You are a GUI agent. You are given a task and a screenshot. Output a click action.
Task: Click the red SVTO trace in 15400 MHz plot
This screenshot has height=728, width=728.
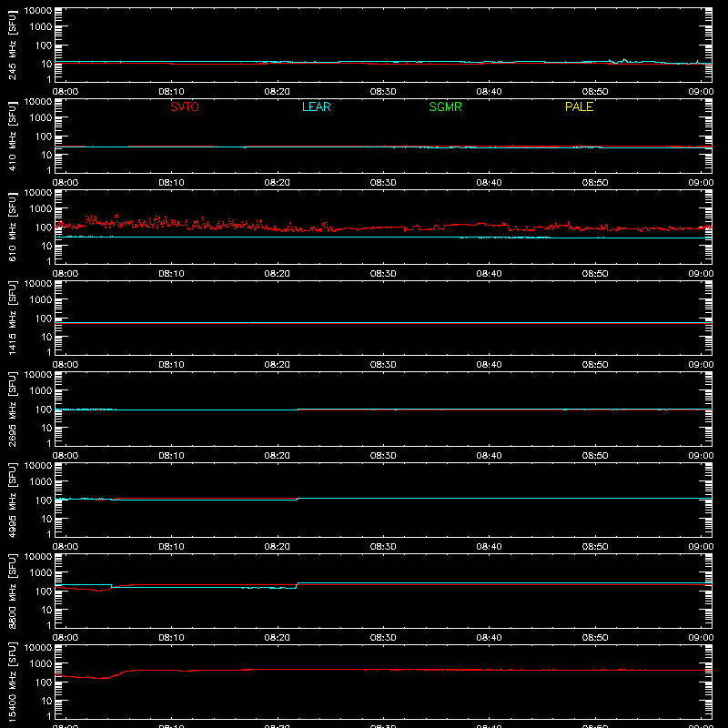(383, 670)
